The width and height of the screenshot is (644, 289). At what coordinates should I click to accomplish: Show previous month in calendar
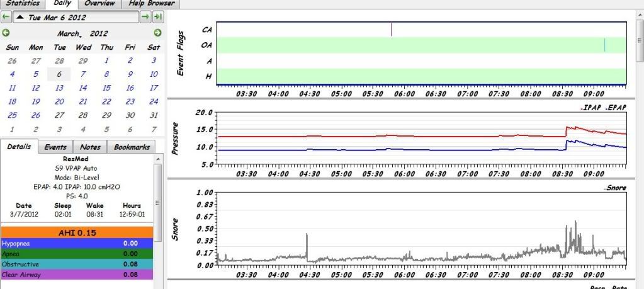pos(6,33)
